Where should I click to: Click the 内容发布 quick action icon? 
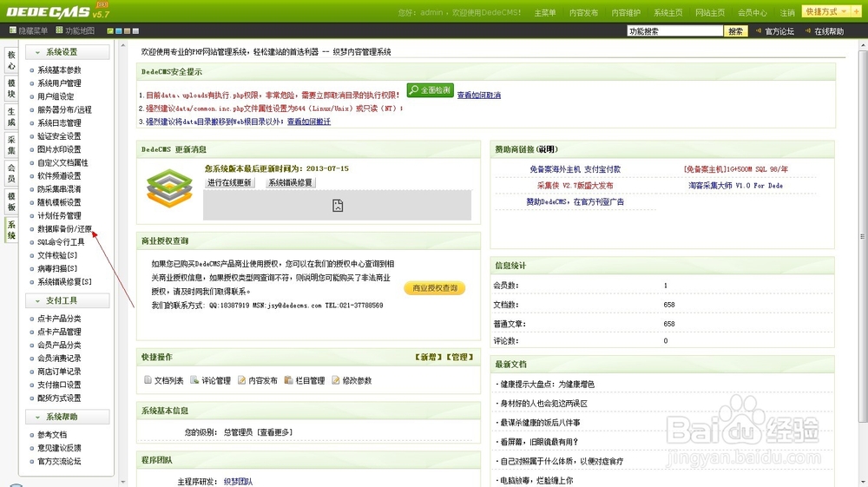pyautogui.click(x=242, y=380)
